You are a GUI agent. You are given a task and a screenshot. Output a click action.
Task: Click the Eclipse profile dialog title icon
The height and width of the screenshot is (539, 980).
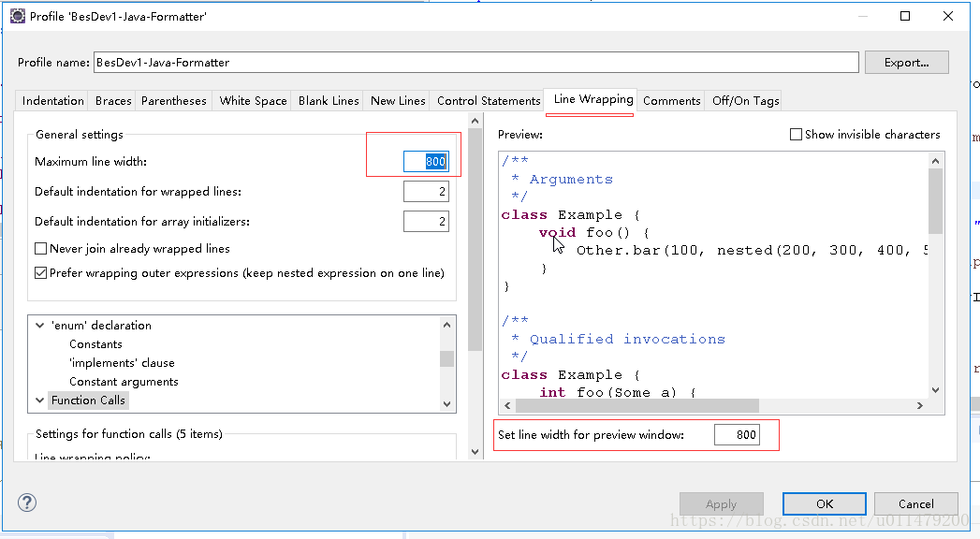18,16
